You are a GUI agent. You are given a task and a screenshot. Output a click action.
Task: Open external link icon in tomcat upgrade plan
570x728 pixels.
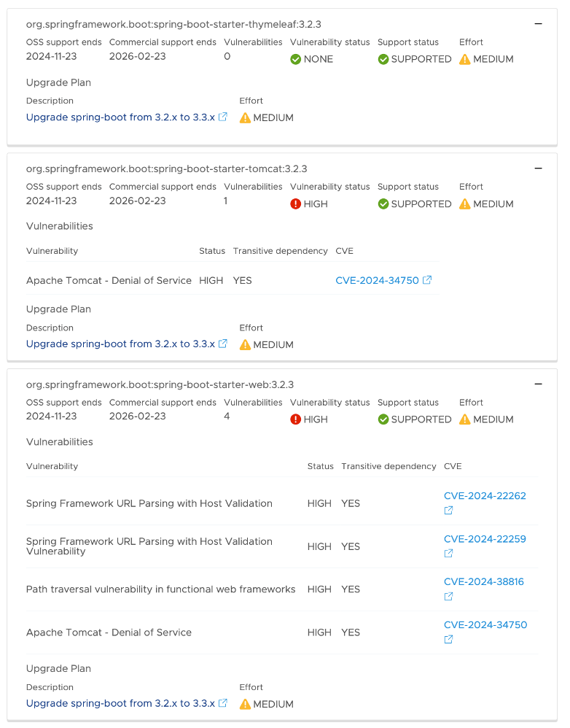pos(222,344)
